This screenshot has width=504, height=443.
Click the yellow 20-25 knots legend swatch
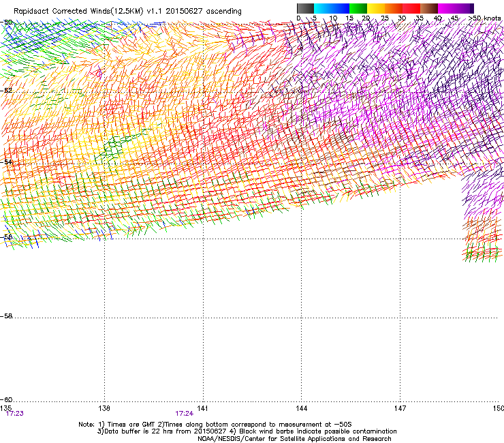click(x=376, y=8)
